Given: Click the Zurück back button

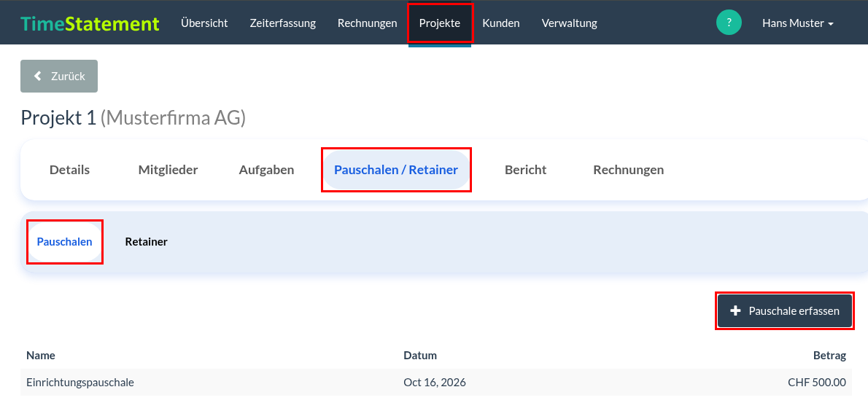Looking at the screenshot, I should click(59, 77).
